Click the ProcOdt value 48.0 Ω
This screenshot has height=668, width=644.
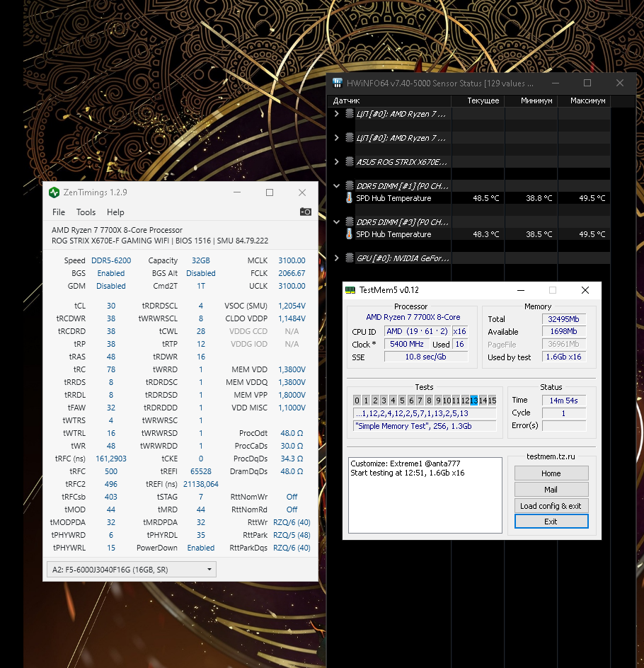click(x=292, y=433)
